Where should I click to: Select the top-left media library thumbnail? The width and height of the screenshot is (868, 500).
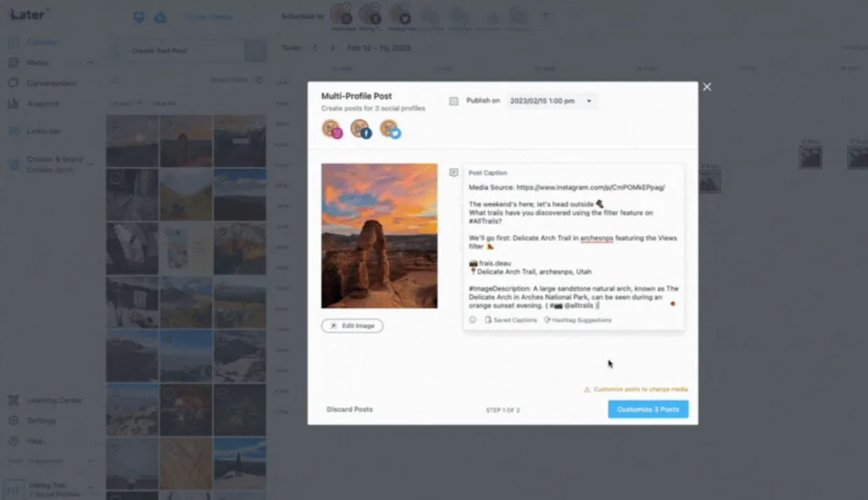(x=131, y=141)
